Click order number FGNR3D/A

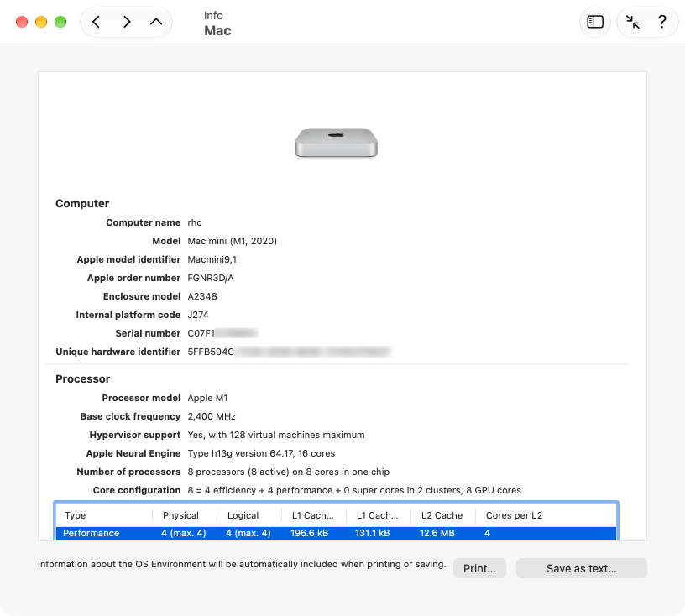click(x=211, y=278)
